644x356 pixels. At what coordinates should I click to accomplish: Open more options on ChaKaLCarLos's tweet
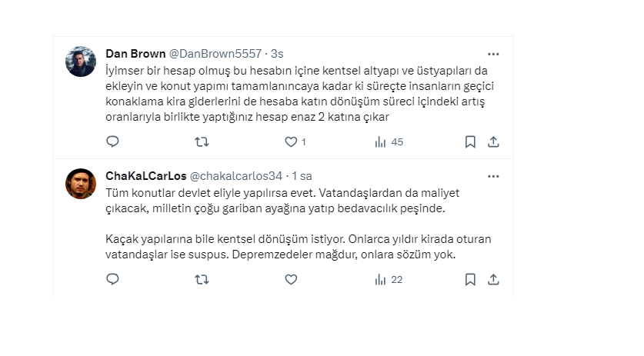(493, 175)
